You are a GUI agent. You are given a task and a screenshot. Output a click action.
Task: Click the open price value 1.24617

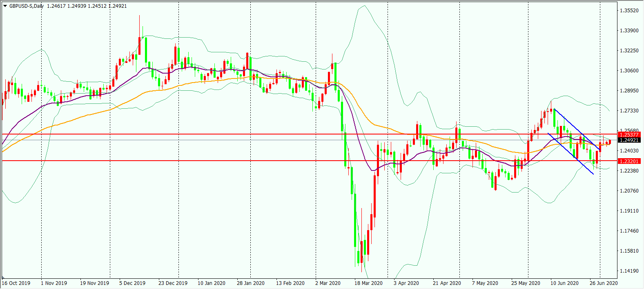[x=56, y=6]
